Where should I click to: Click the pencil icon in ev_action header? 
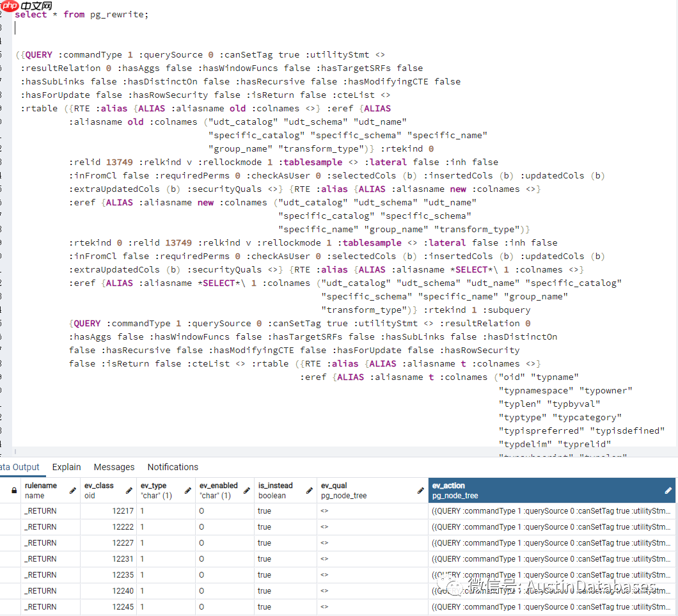click(x=668, y=491)
